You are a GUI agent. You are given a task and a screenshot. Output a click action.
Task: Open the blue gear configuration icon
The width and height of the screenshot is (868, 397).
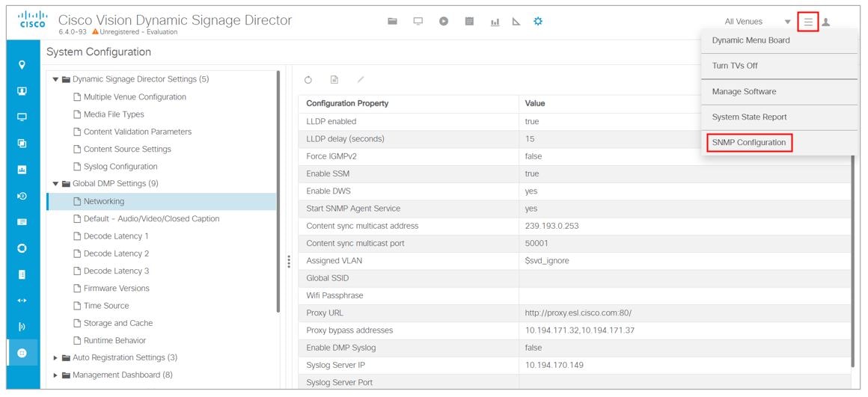537,22
